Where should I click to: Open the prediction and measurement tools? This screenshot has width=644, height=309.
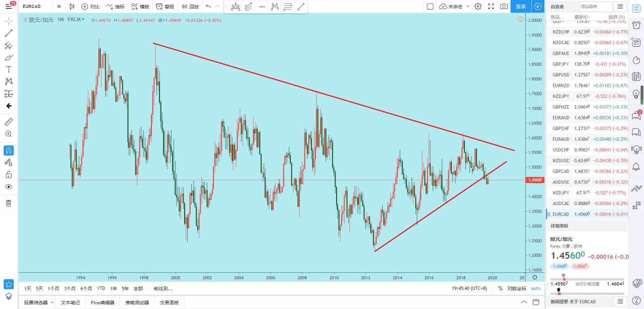9,93
